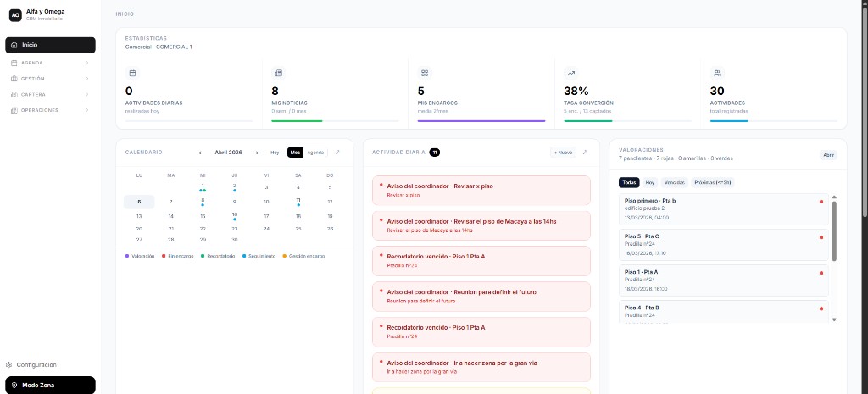
Task: Click the AO logo badge in sidebar
Action: (15, 15)
